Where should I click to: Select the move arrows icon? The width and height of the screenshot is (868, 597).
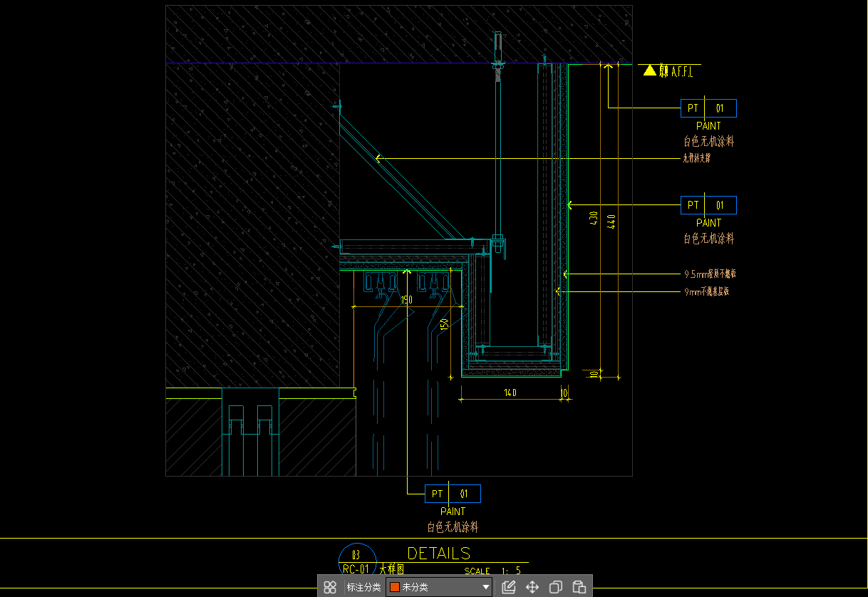pyautogui.click(x=532, y=587)
